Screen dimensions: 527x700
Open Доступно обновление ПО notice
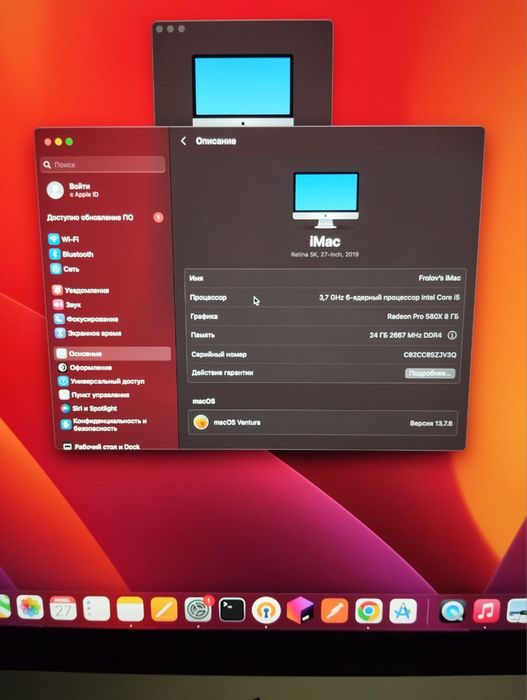click(x=90, y=217)
